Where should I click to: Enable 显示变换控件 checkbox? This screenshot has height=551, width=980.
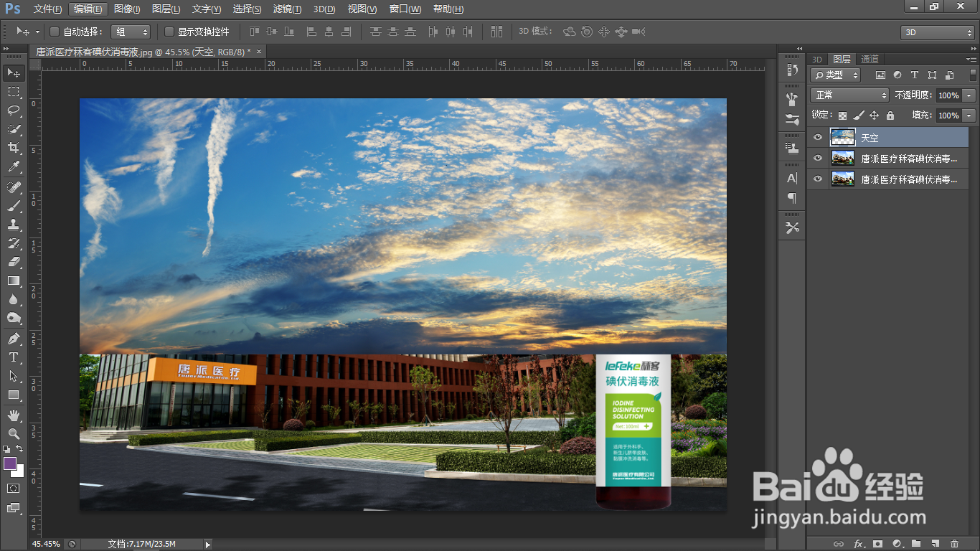click(x=169, y=32)
